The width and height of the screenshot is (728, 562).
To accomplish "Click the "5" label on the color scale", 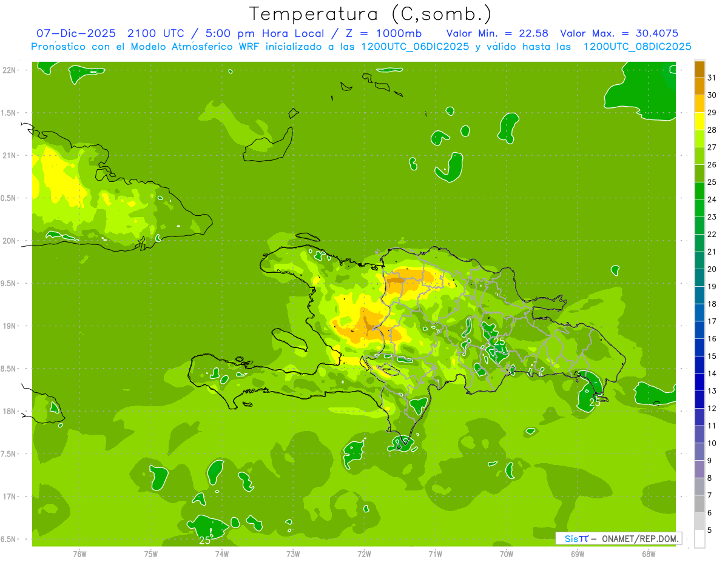I will tap(710, 530).
